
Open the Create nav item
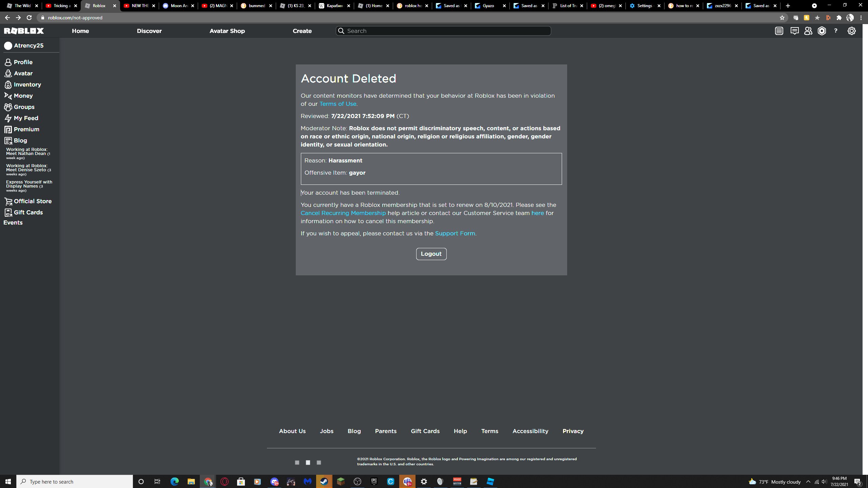click(x=302, y=31)
